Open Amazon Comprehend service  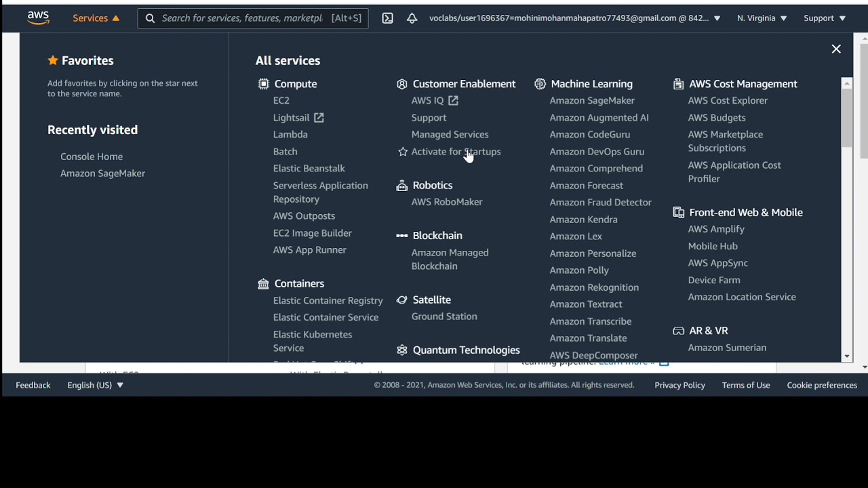click(596, 168)
